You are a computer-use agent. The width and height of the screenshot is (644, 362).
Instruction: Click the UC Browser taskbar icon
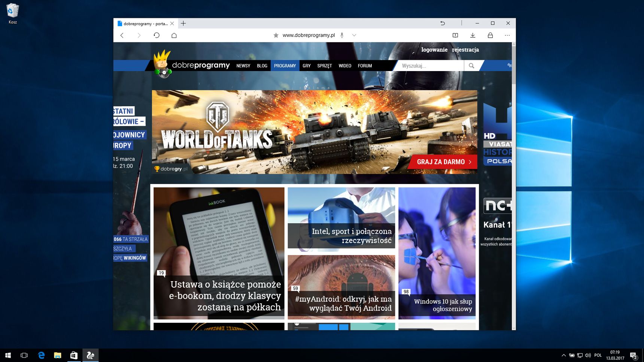tap(91, 355)
